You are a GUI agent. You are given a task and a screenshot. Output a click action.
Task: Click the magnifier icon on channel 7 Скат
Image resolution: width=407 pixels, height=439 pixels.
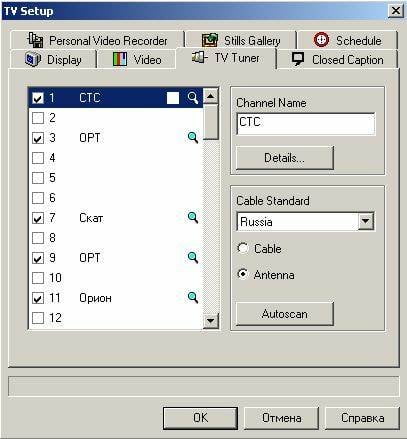coord(193,217)
